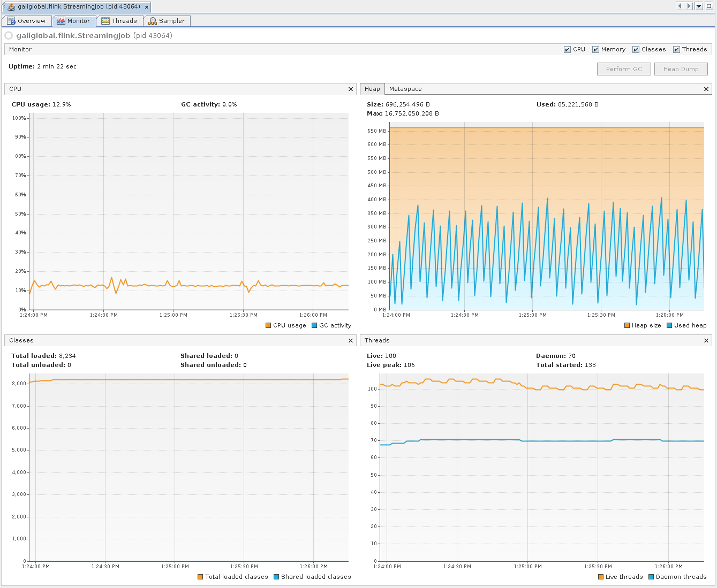The width and height of the screenshot is (717, 588).
Task: Close the Heap memory graph panel
Action: [x=706, y=89]
